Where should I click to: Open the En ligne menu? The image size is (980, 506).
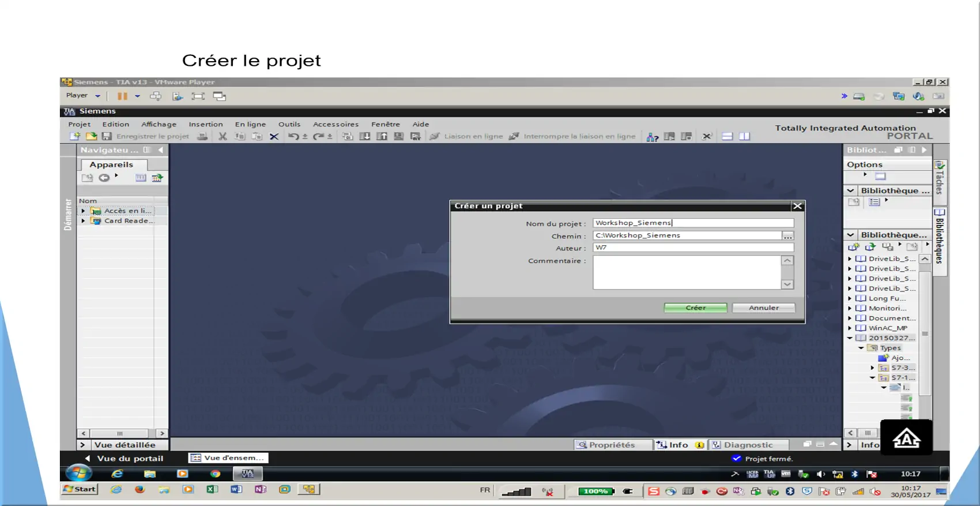tap(250, 124)
